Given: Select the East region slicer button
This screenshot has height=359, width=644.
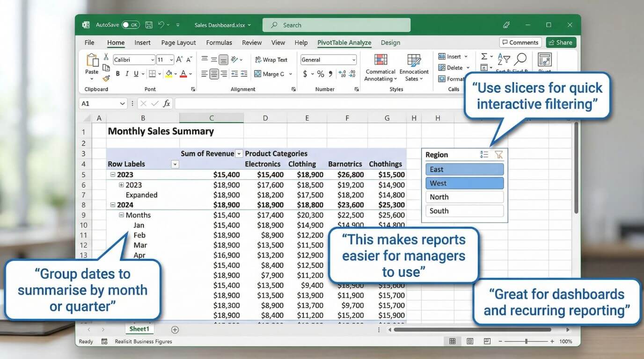Looking at the screenshot, I should click(x=464, y=169).
